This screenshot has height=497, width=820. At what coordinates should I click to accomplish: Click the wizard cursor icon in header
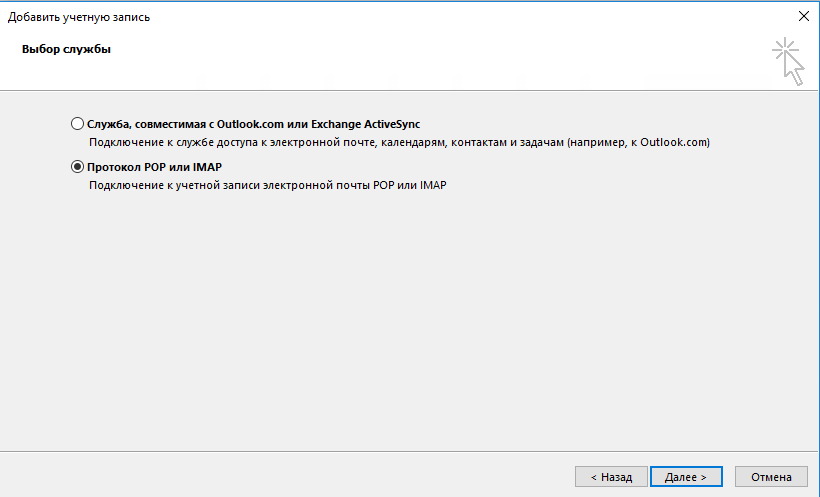tap(788, 61)
